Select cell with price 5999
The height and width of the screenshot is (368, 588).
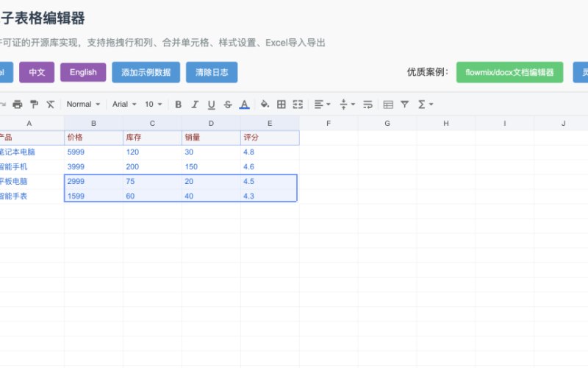93,152
